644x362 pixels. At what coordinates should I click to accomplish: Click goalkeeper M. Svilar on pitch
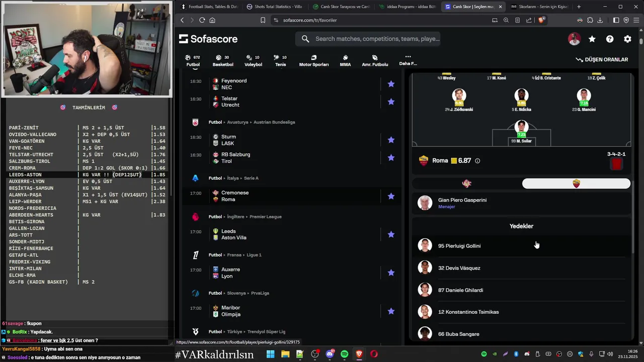click(x=521, y=132)
